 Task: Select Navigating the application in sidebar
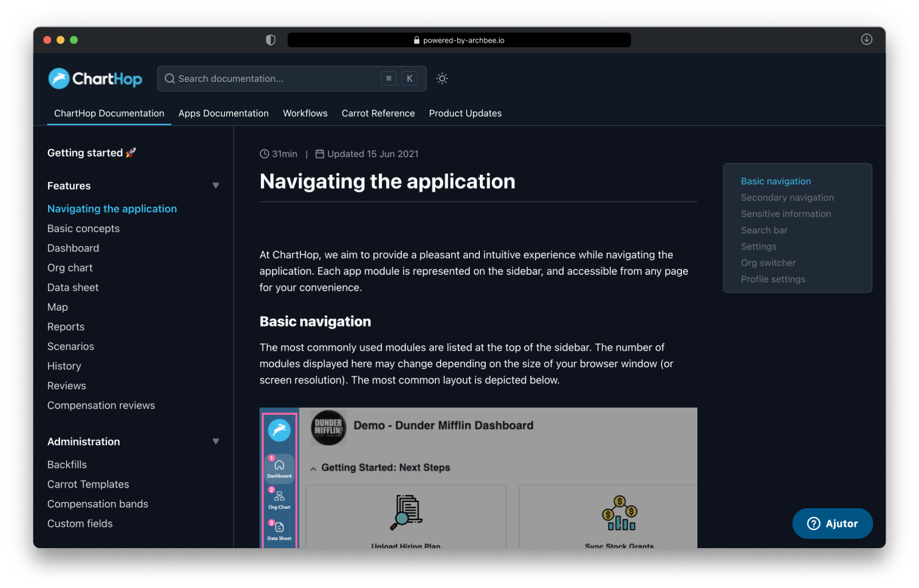112,209
